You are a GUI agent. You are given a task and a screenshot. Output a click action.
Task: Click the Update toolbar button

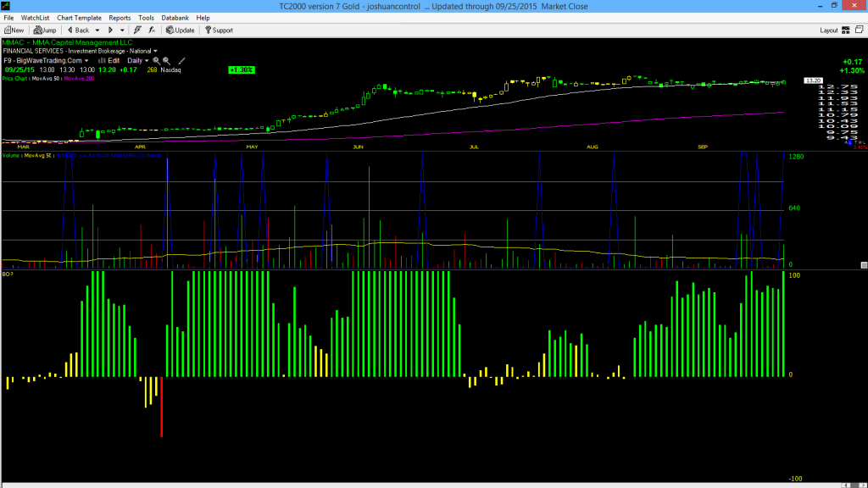(x=180, y=30)
